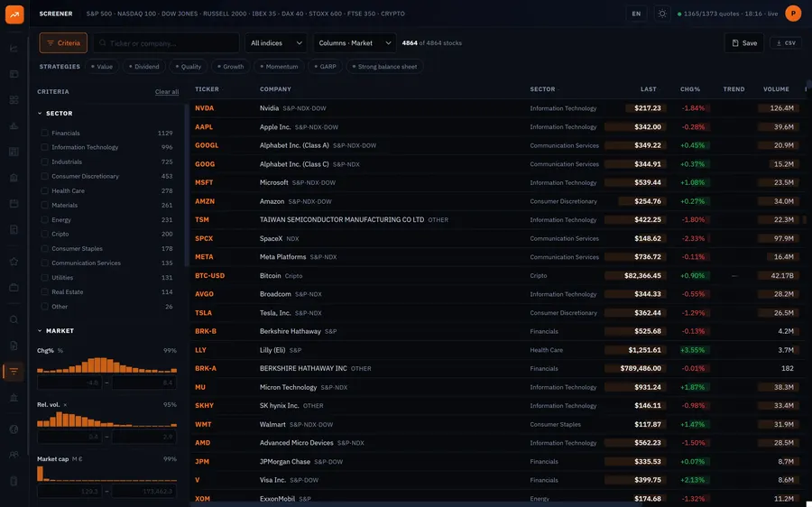Click the Chg% histogram range slider

click(107, 365)
